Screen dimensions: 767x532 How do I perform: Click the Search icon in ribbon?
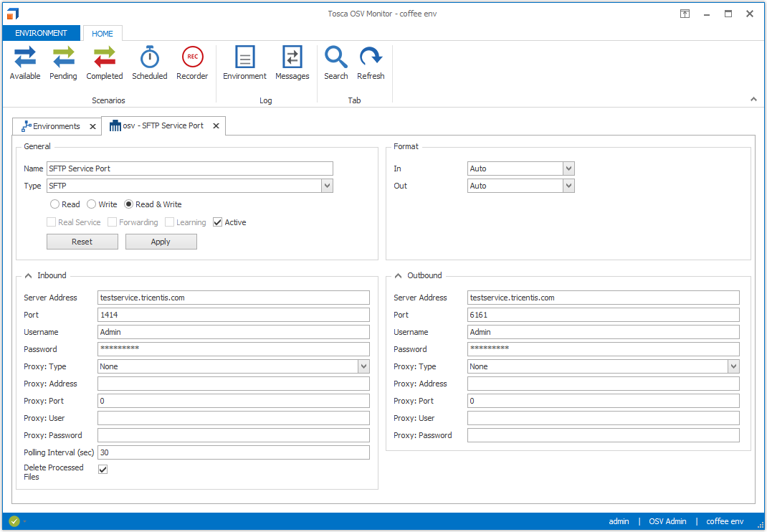335,63
